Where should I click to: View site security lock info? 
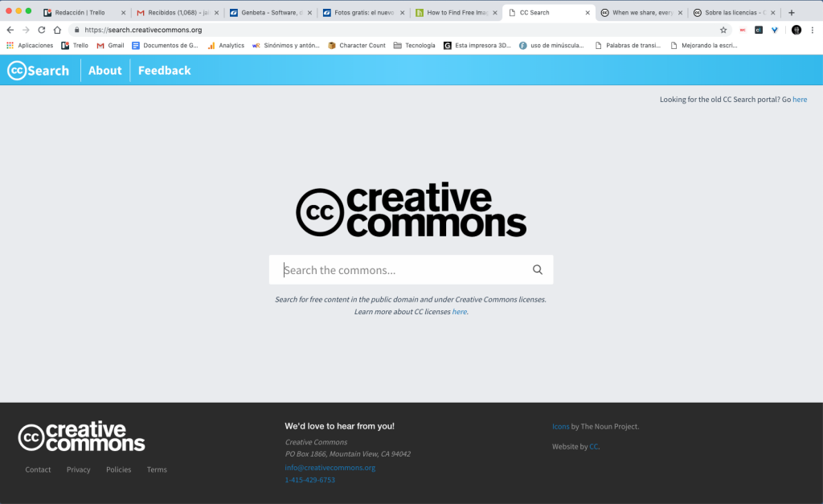(76, 30)
